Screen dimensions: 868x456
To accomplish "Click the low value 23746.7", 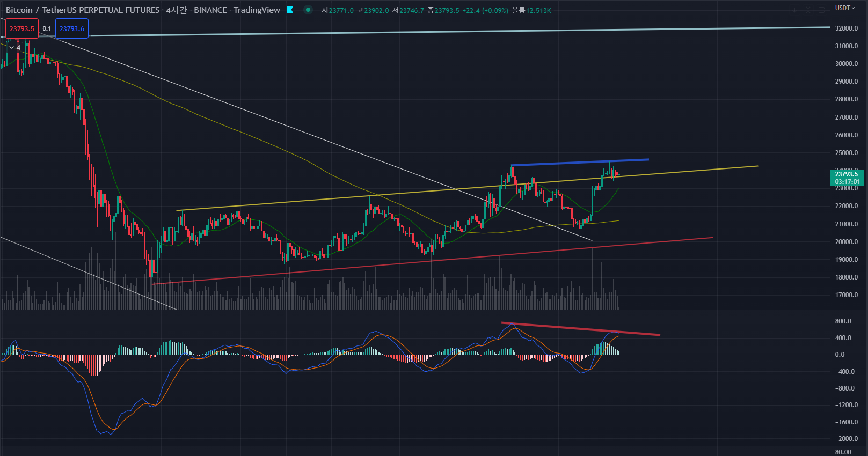I will (412, 10).
